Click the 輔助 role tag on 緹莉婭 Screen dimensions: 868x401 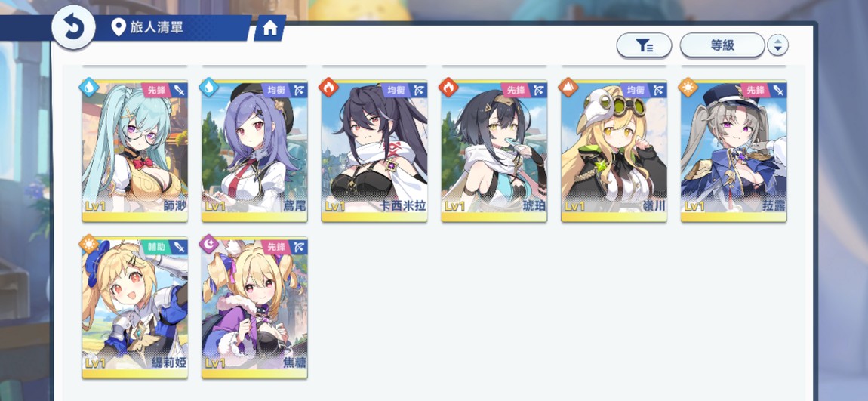(x=156, y=246)
